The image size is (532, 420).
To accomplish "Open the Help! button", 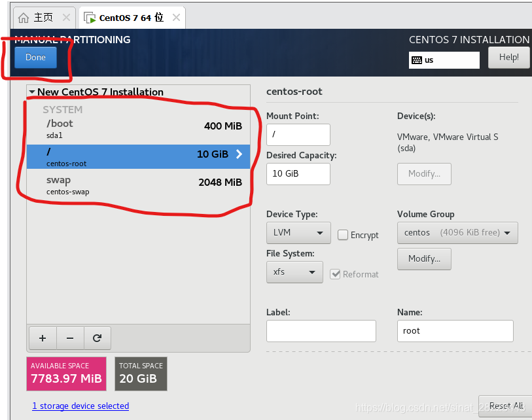I will [508, 58].
